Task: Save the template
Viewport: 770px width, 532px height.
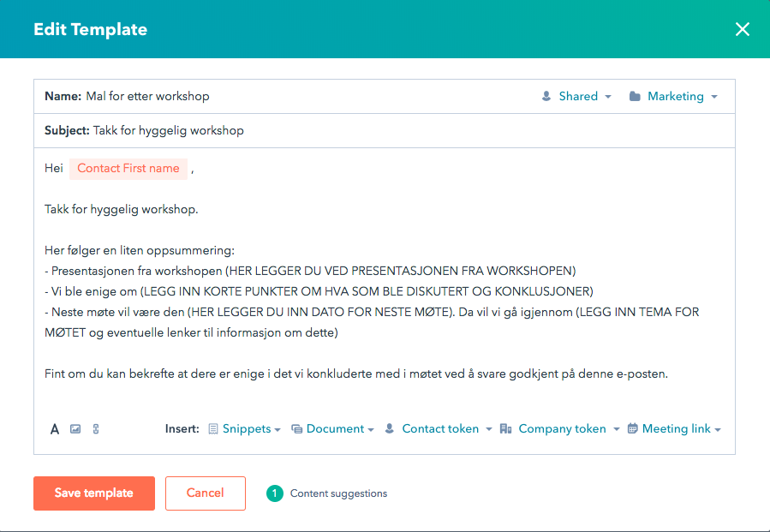Action: (x=94, y=493)
